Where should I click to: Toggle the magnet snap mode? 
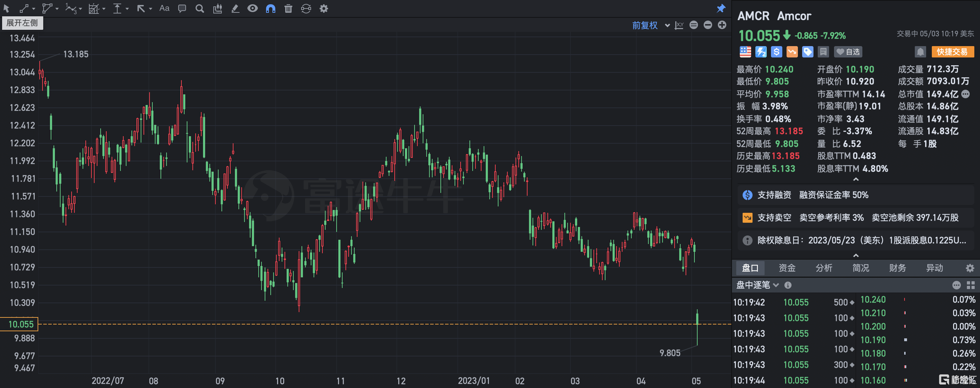(x=270, y=9)
